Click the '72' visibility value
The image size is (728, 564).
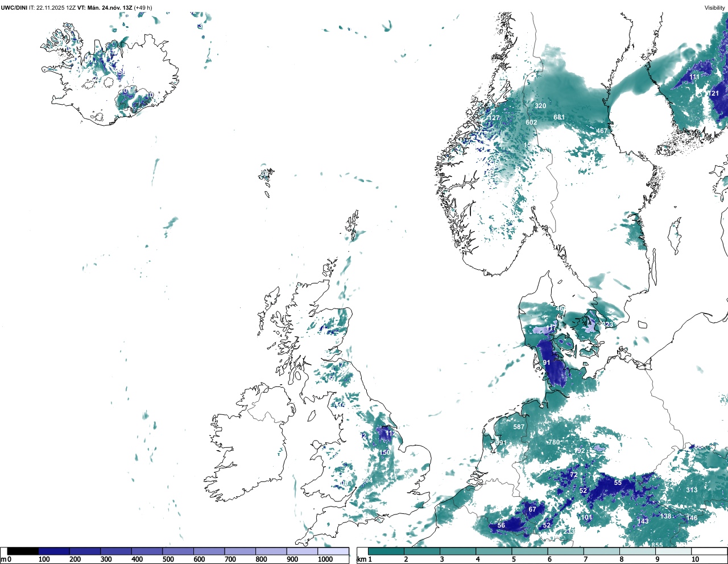tap(574, 475)
